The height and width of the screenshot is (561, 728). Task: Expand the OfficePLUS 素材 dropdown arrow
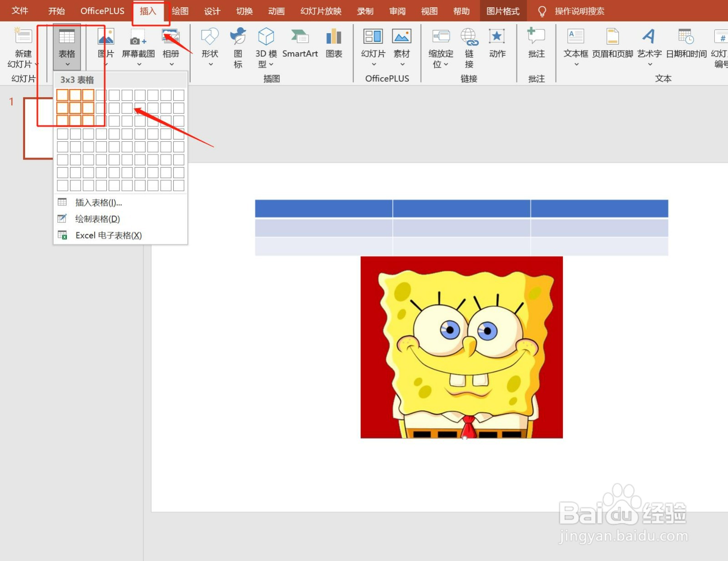(x=402, y=65)
